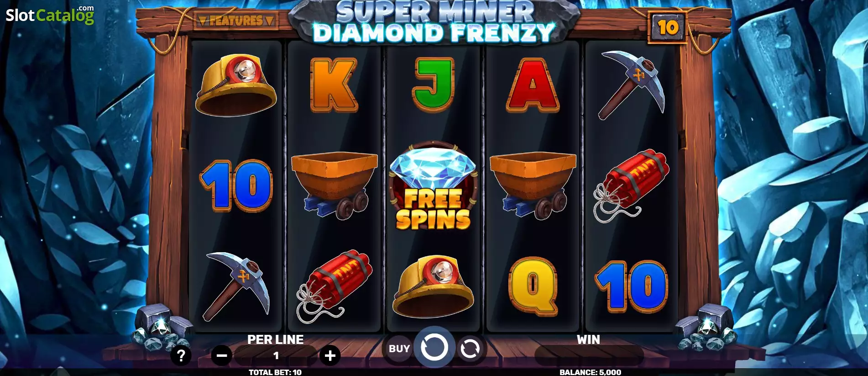Click the Free Spins diamond symbol
The width and height of the screenshot is (868, 376).
click(433, 185)
